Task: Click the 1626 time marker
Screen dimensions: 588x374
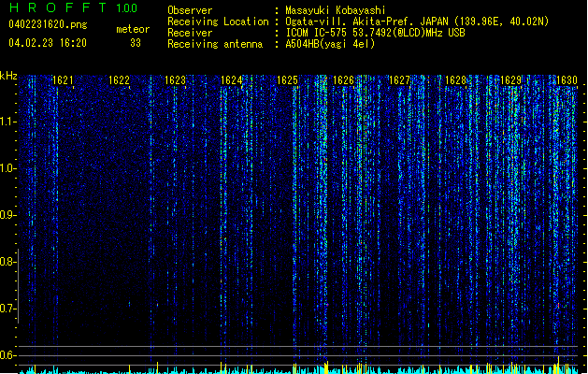Action: point(343,79)
